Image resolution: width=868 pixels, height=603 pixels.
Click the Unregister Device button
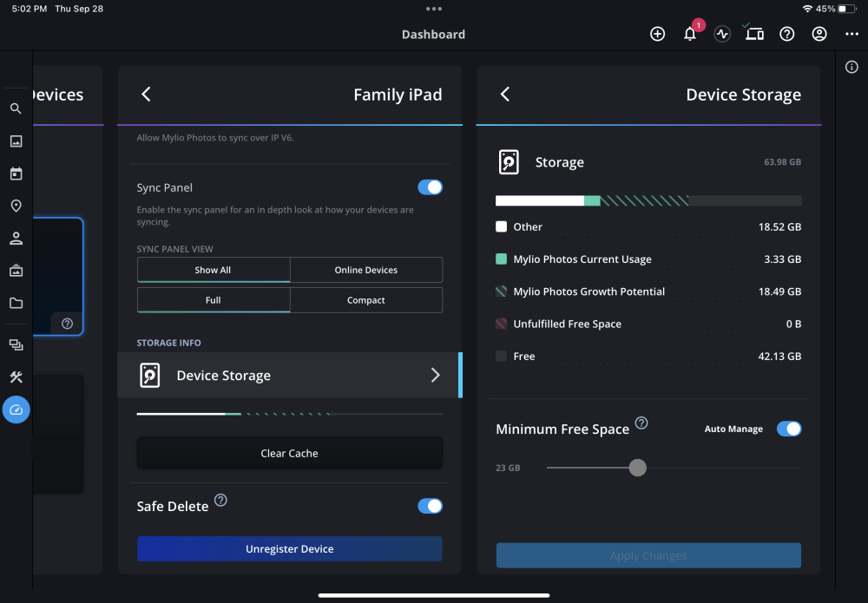tap(290, 549)
